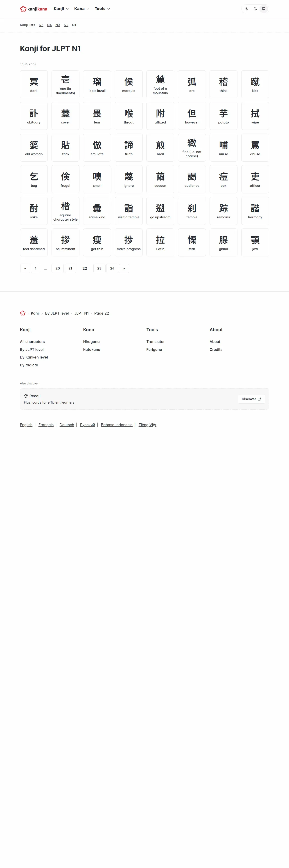
Task: Click 'JLPT N1' in the breadcrumb
Action: 81,313
